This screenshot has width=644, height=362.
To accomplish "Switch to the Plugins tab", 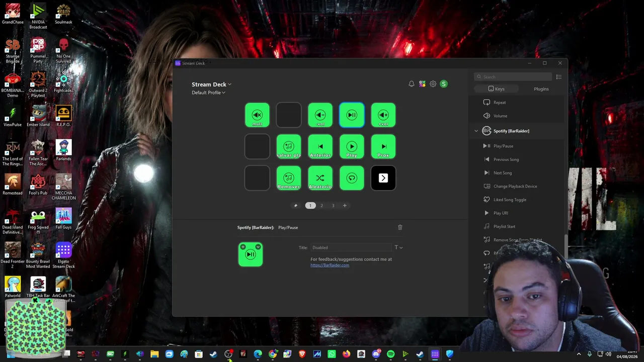I will 541,89.
